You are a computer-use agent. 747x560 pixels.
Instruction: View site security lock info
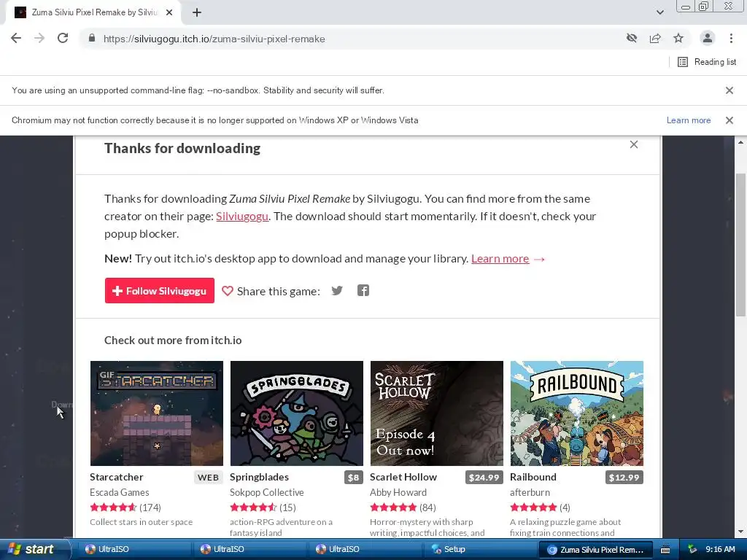(x=92, y=39)
